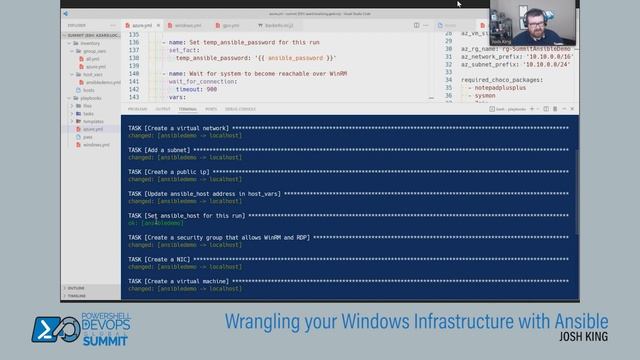Click the pass file icon

tap(78, 137)
